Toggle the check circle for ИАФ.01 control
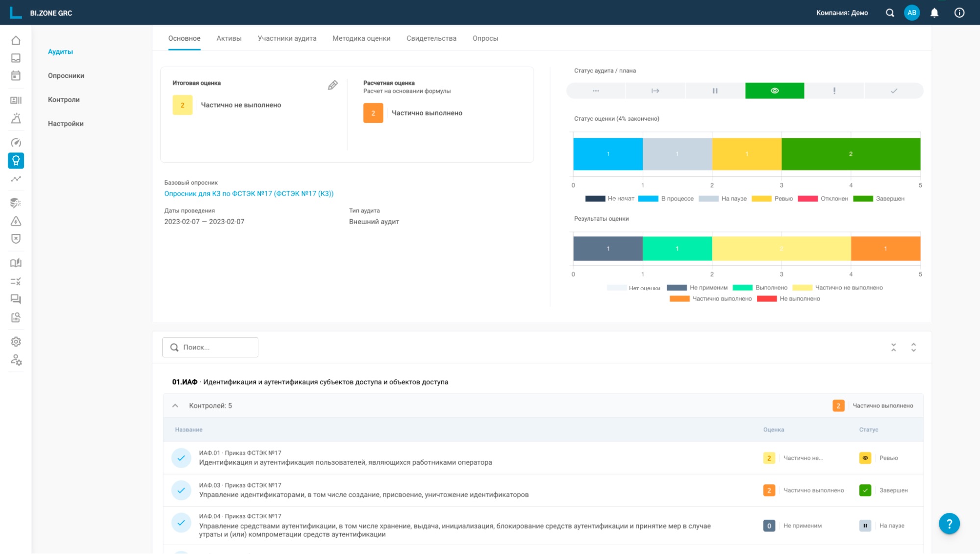980x554 pixels. point(181,458)
